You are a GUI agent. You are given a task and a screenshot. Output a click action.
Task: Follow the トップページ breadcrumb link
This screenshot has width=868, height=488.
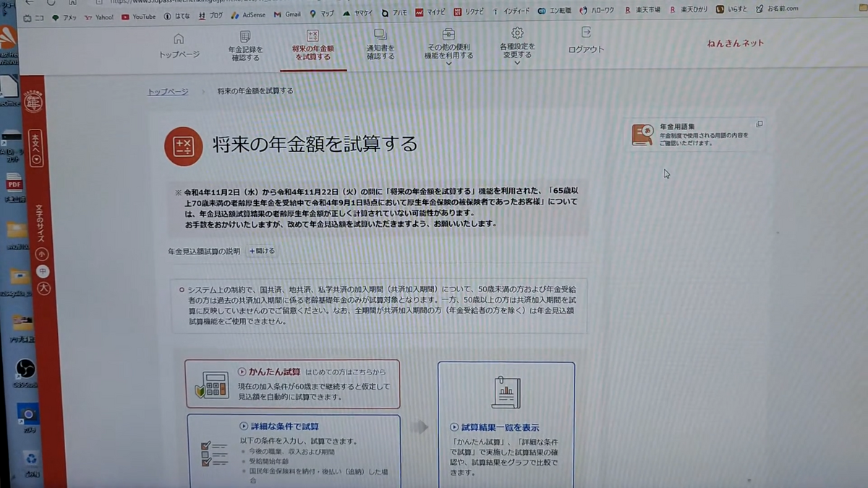[168, 92]
